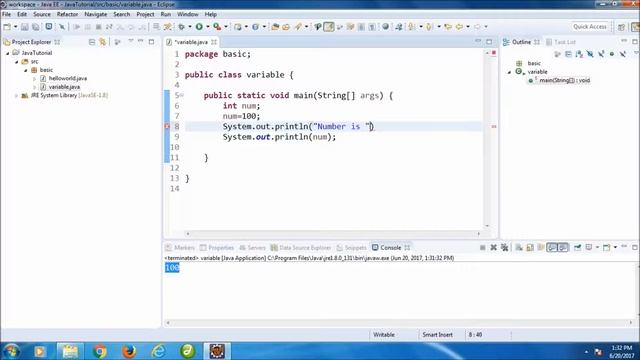
Task: Collapse the src folder node
Action: coord(17,62)
